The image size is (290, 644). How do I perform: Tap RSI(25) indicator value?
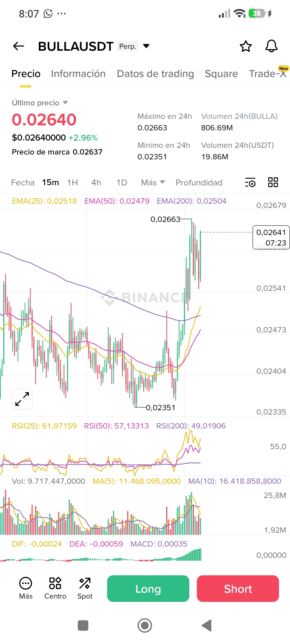[44, 426]
